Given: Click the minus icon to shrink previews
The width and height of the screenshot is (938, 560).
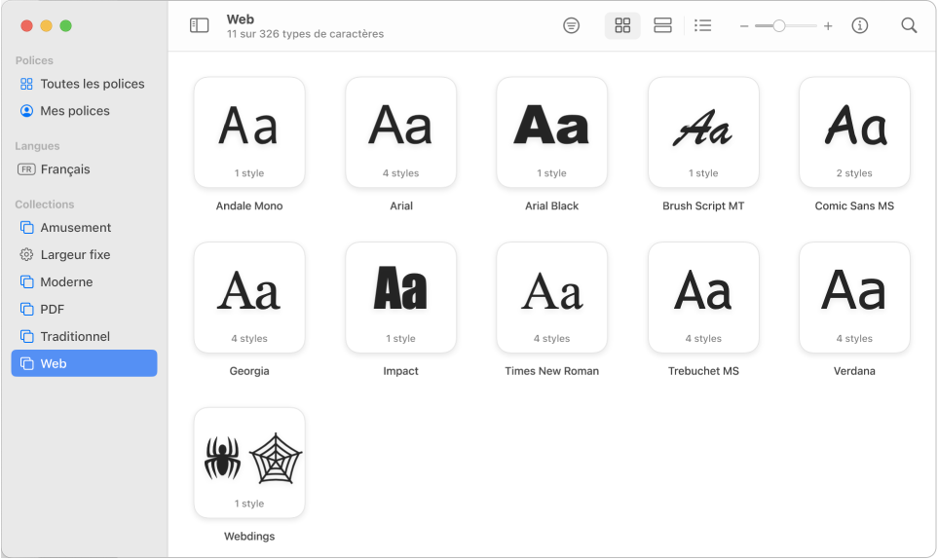Looking at the screenshot, I should pyautogui.click(x=744, y=26).
